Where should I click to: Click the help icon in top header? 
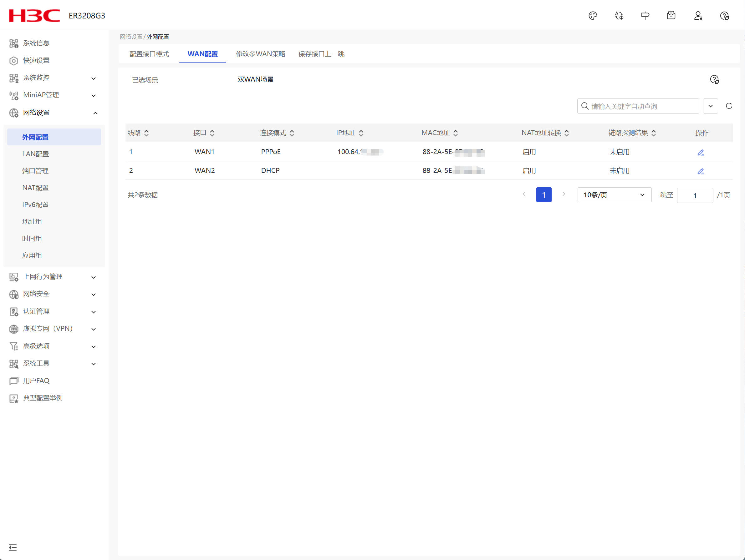pos(724,16)
